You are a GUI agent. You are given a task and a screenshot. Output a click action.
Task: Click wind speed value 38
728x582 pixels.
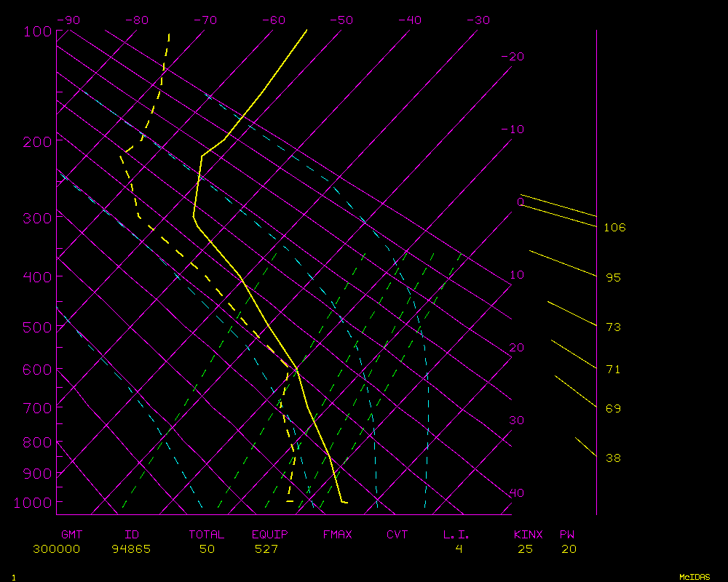pyautogui.click(x=613, y=458)
